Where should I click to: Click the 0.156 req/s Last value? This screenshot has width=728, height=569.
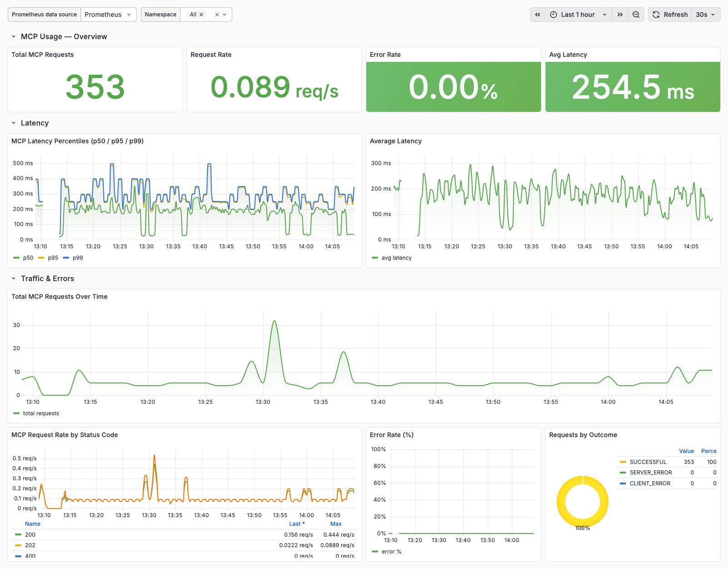(298, 535)
